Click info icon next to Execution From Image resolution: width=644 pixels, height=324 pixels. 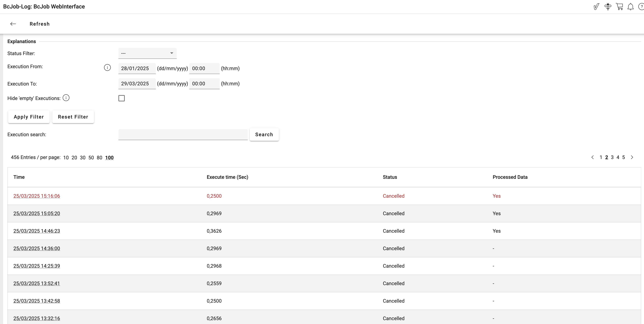(107, 67)
